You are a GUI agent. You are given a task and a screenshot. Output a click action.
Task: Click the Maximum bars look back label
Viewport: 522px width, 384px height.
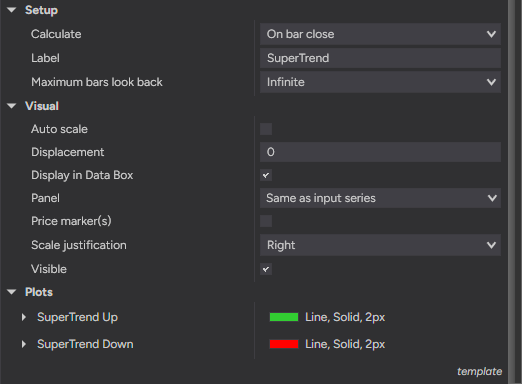point(97,82)
